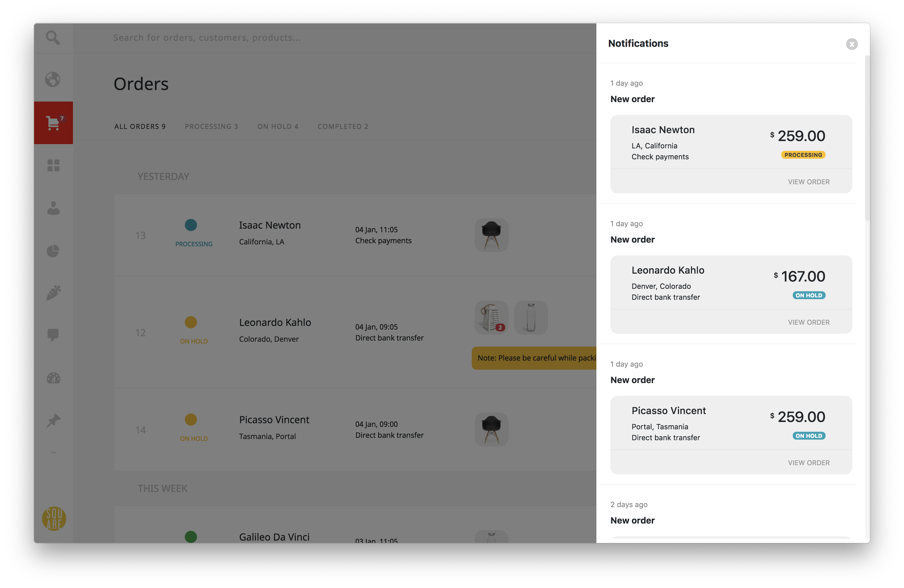The image size is (904, 588).
Task: Select the Completed 2 tab
Action: (x=343, y=126)
